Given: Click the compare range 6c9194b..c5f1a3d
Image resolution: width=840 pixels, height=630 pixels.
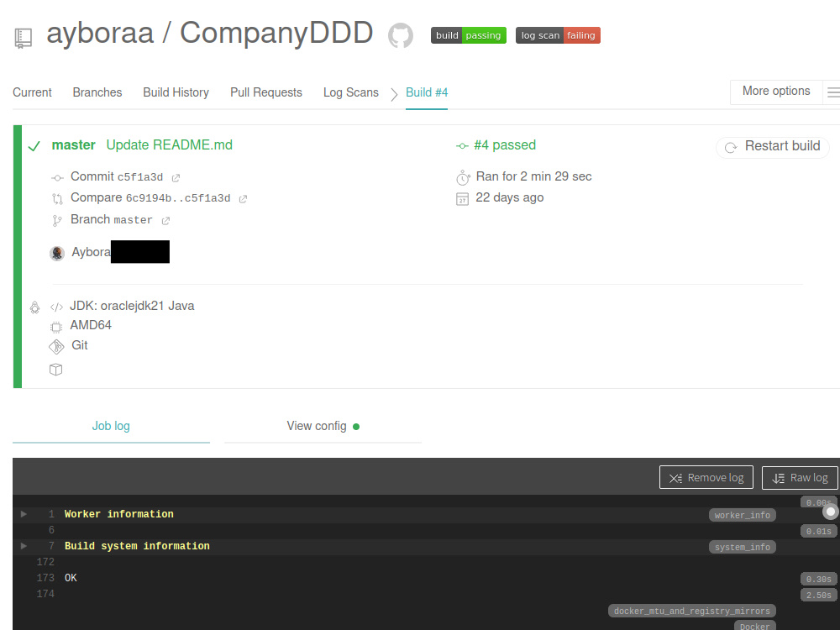Looking at the screenshot, I should pyautogui.click(x=178, y=199).
